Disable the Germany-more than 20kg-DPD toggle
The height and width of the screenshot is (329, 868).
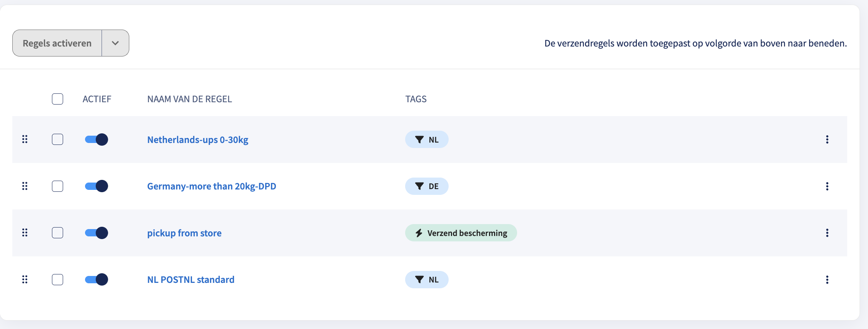[x=97, y=186]
